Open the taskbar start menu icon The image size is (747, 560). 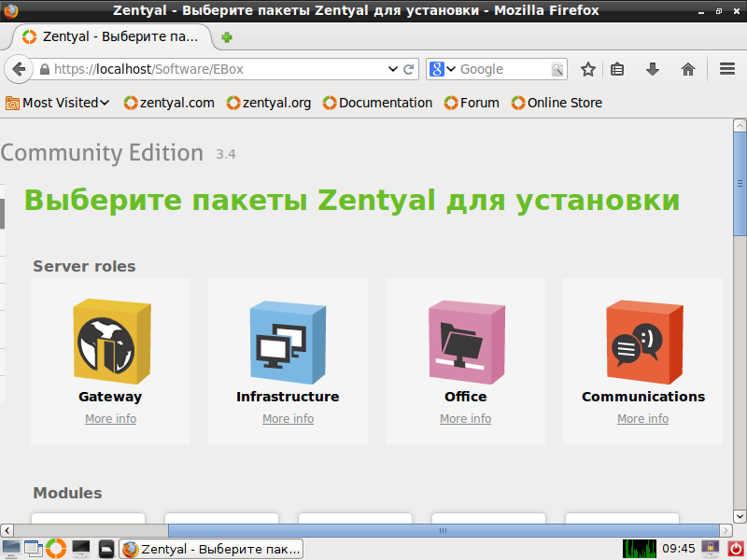coord(10,549)
